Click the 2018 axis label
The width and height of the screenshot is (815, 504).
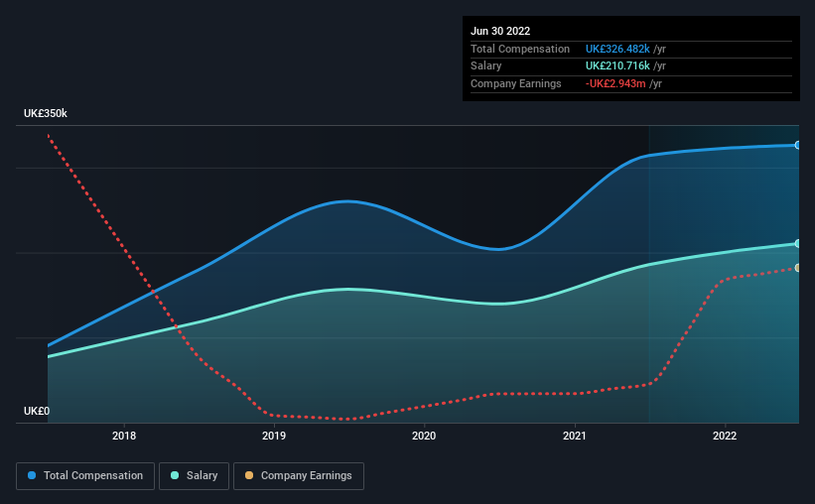(x=124, y=436)
